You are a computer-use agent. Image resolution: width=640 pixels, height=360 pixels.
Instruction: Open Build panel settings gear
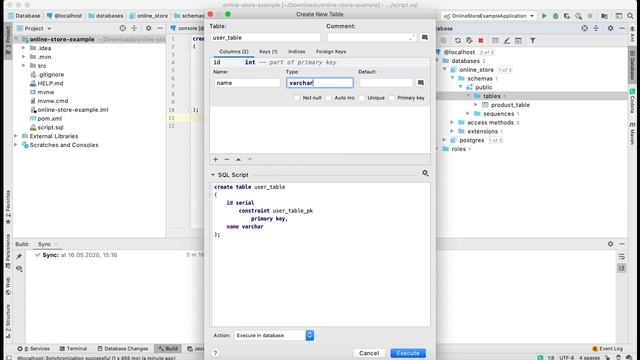click(610, 244)
